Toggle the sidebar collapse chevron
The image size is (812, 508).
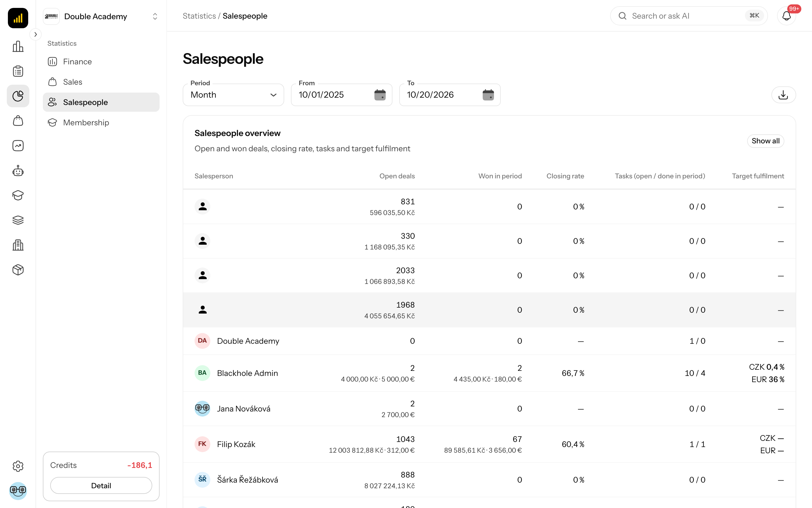(36, 34)
